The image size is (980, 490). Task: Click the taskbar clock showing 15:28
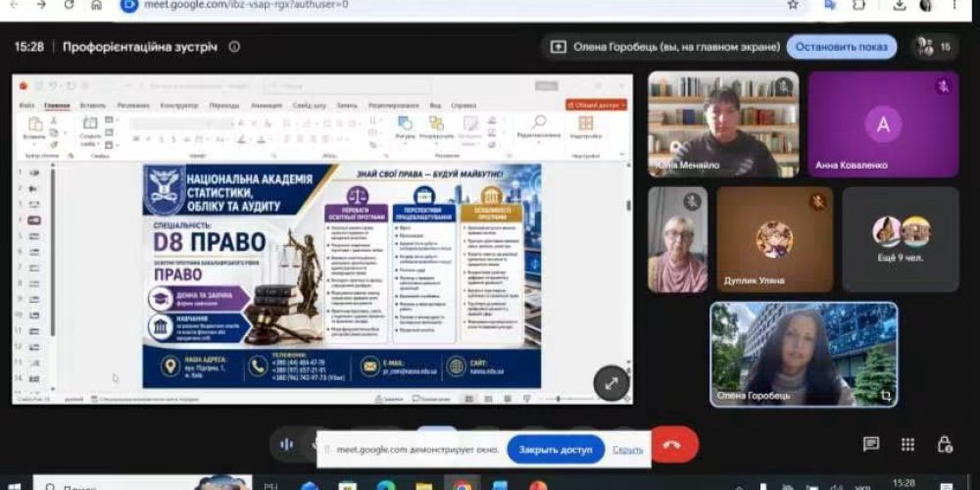pyautogui.click(x=905, y=483)
